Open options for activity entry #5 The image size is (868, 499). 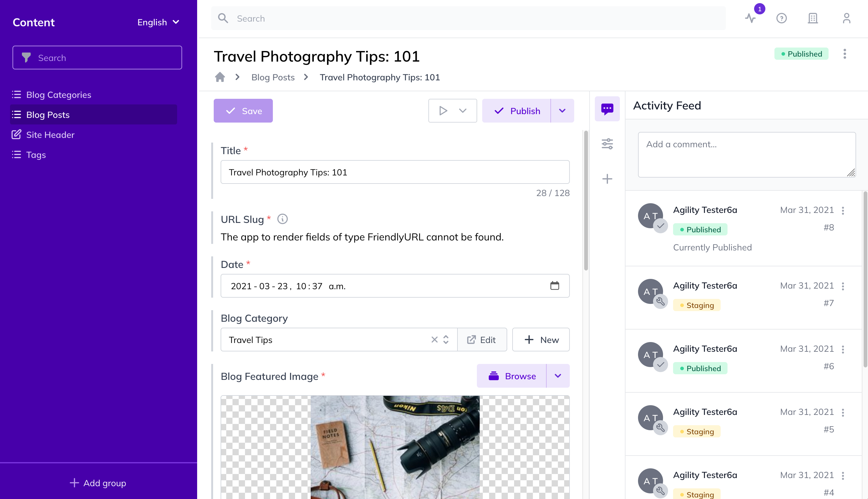click(843, 412)
